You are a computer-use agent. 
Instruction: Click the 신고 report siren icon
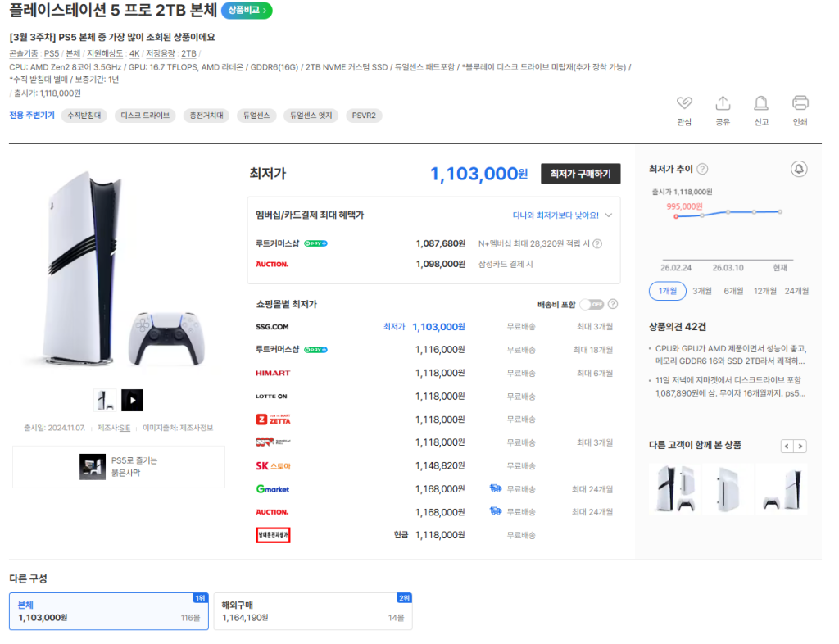tap(761, 103)
